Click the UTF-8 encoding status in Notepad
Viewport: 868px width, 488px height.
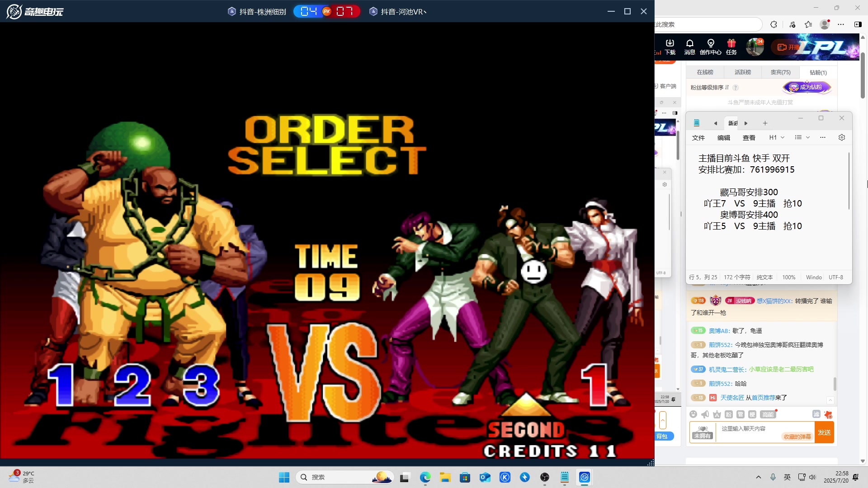836,277
